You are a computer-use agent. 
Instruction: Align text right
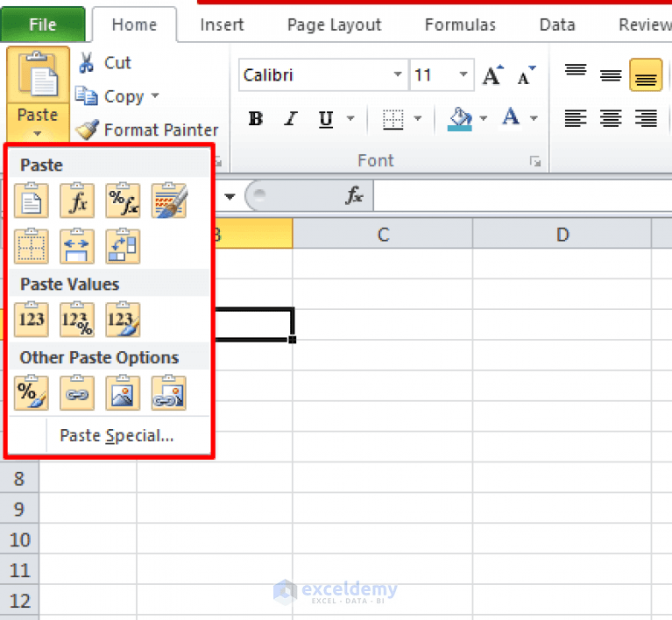646,118
